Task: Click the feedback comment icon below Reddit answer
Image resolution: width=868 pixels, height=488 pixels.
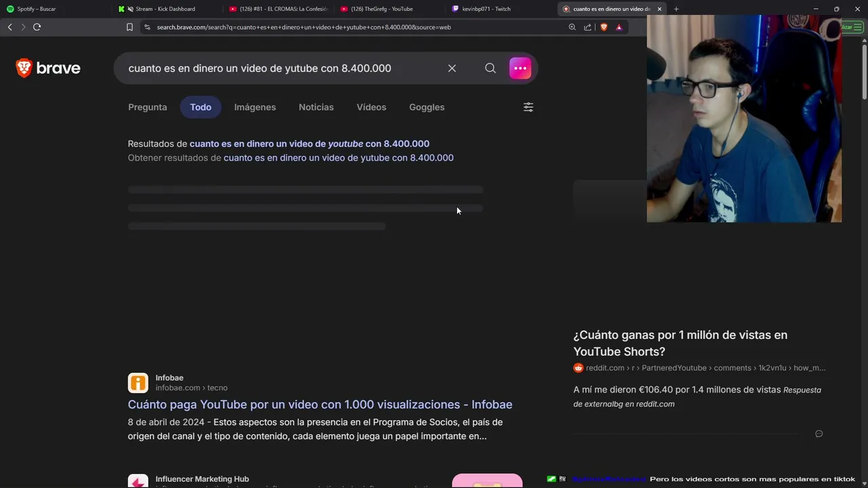Action: tap(818, 434)
